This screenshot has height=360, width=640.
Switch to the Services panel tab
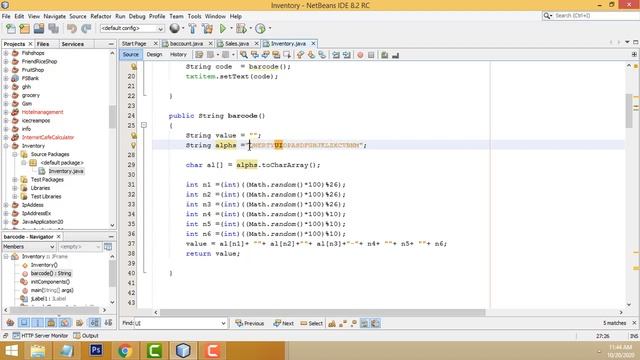pos(73,44)
